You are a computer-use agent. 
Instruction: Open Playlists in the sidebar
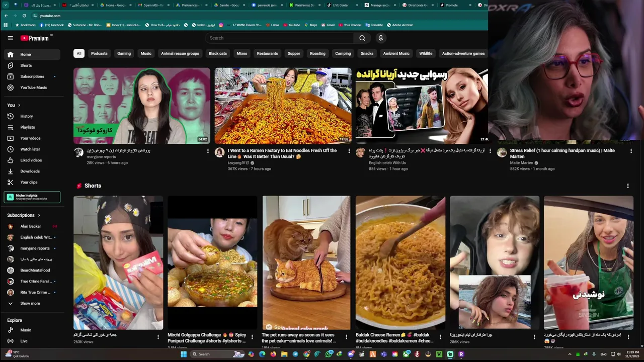(32, 127)
